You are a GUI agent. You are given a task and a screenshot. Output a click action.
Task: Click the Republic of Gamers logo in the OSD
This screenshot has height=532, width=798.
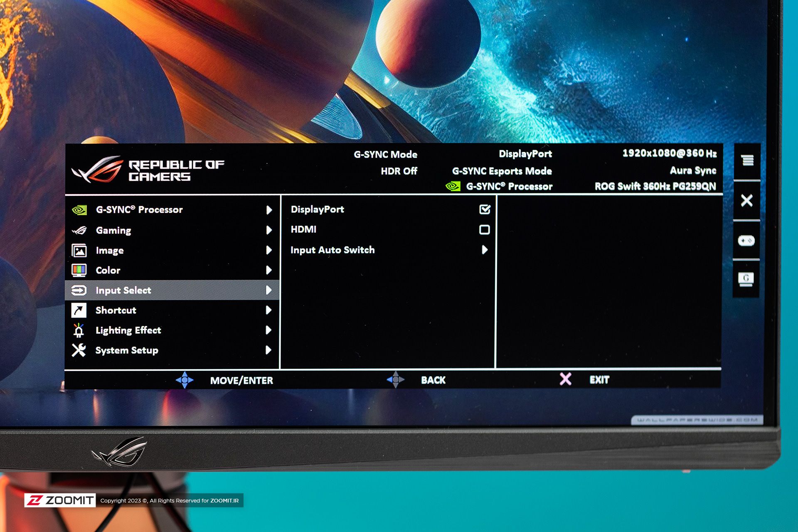pyautogui.click(x=148, y=170)
